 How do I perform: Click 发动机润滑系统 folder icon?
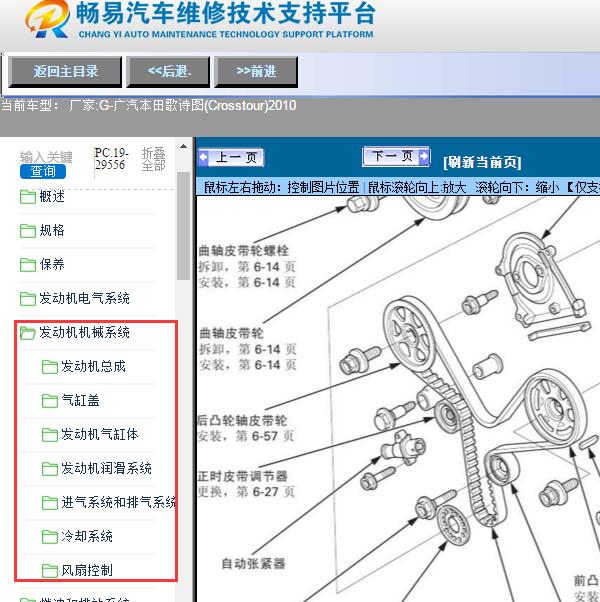[50, 468]
